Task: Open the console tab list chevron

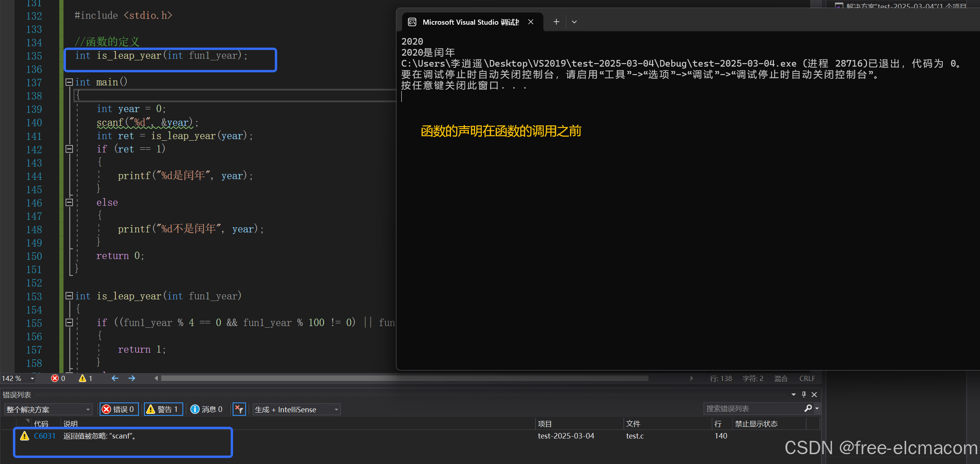Action: point(574,22)
